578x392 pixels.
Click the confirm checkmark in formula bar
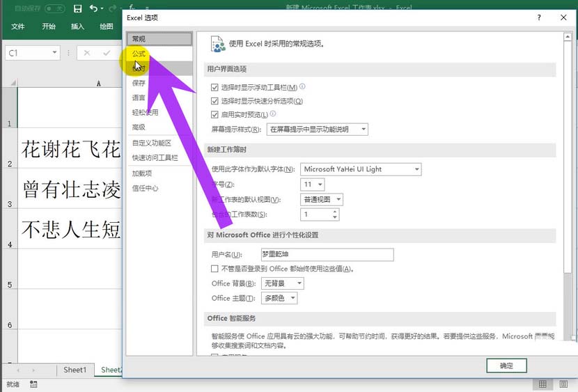(107, 53)
